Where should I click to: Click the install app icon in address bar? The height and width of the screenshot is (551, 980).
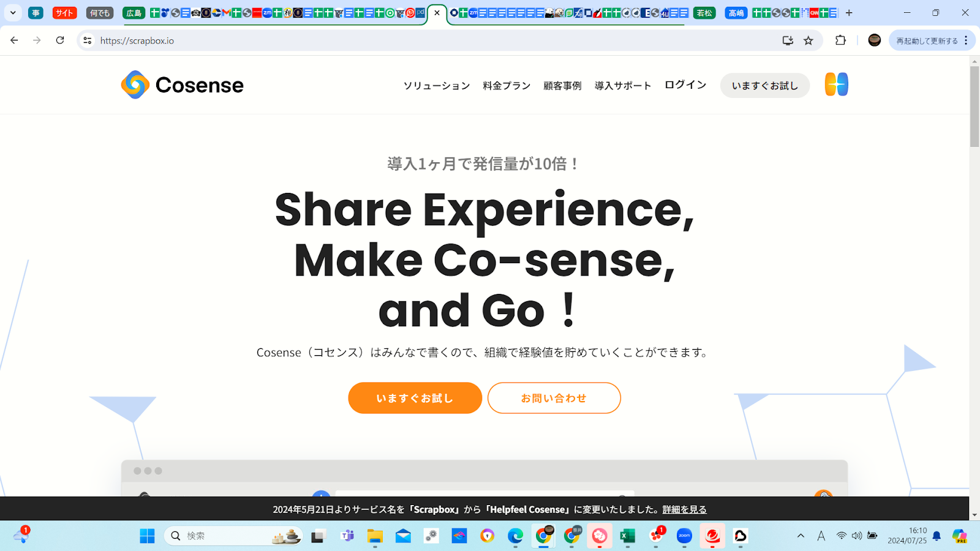(x=788, y=40)
